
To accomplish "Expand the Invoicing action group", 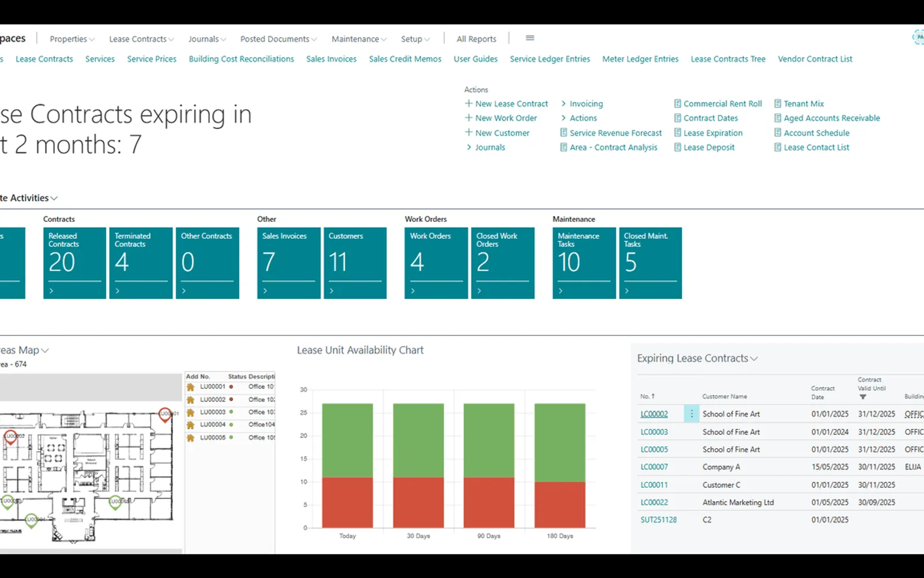I will tap(582, 103).
